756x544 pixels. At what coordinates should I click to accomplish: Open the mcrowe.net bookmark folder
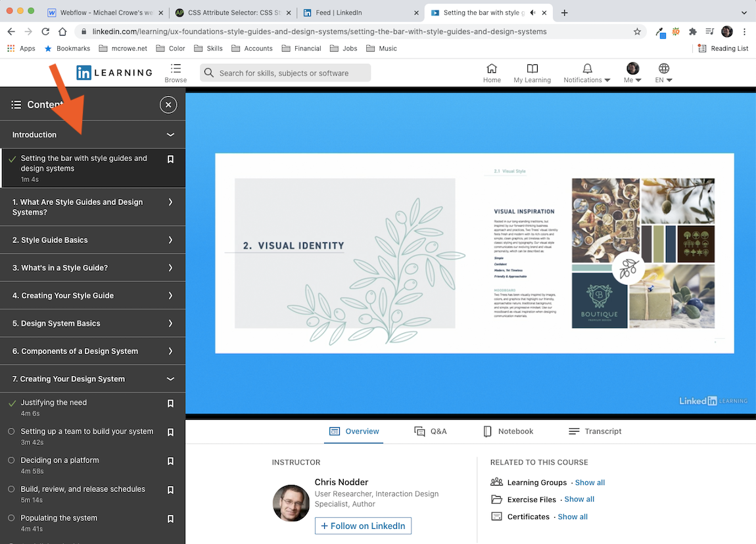(x=123, y=48)
